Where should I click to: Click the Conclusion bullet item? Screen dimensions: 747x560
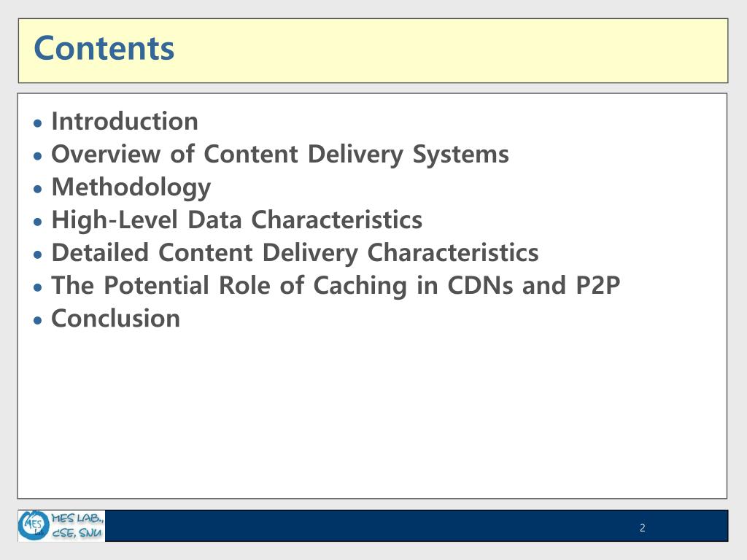[x=116, y=318]
